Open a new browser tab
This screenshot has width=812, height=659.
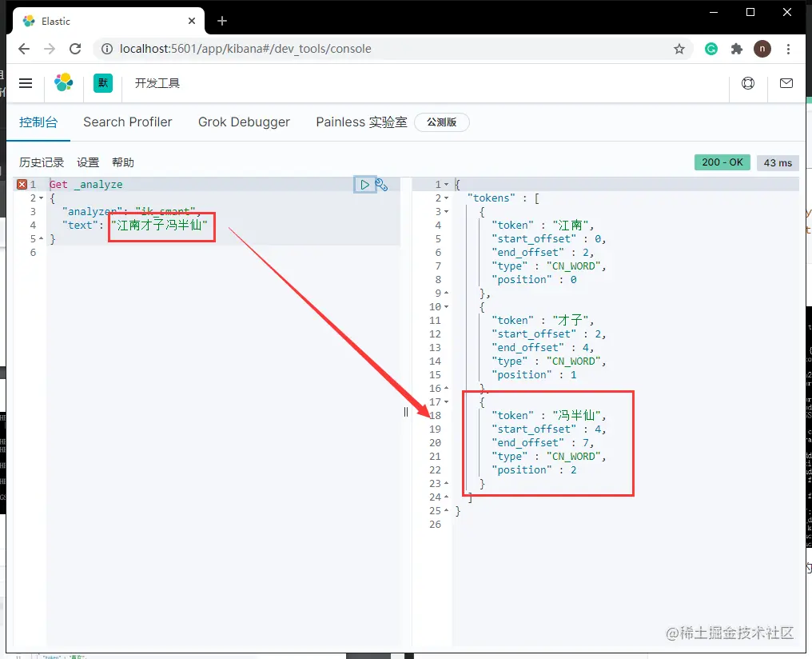(x=222, y=21)
